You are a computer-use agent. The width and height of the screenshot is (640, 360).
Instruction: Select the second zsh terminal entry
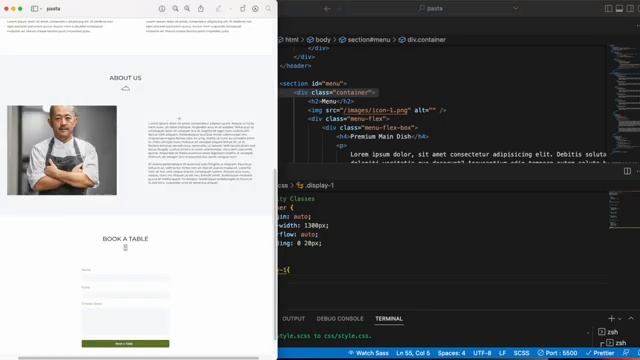(x=616, y=343)
